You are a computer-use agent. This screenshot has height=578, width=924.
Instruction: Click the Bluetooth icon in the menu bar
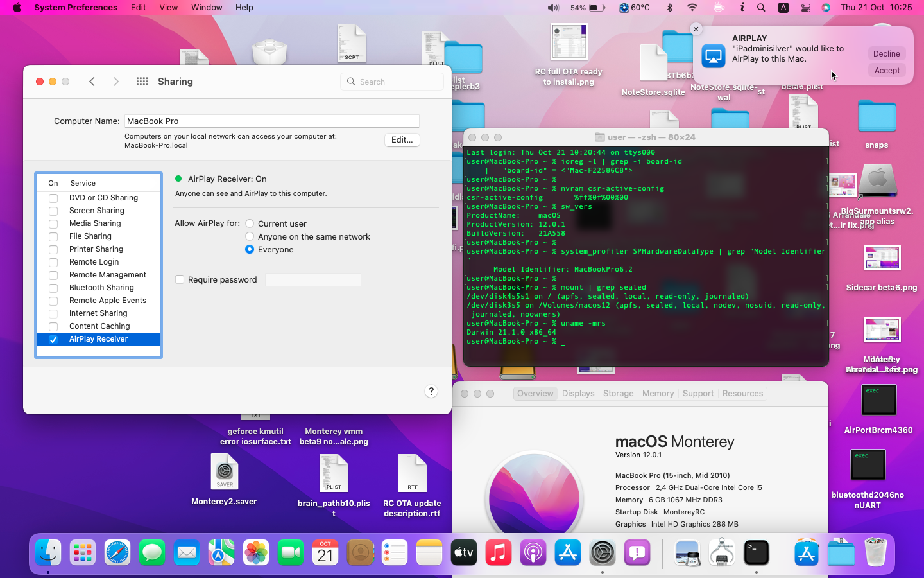pos(670,8)
